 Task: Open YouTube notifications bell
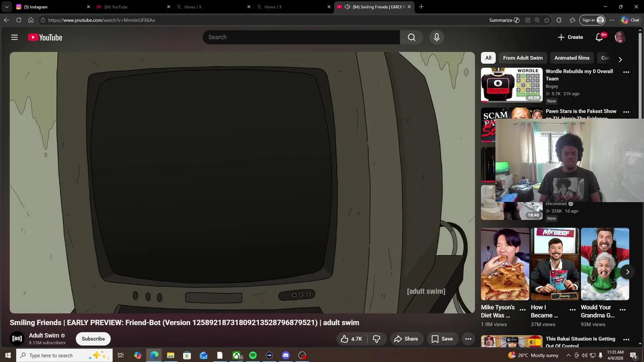click(x=599, y=37)
